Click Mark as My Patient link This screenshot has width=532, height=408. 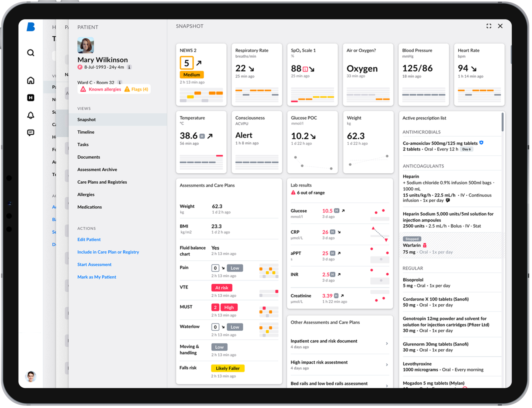[97, 277]
